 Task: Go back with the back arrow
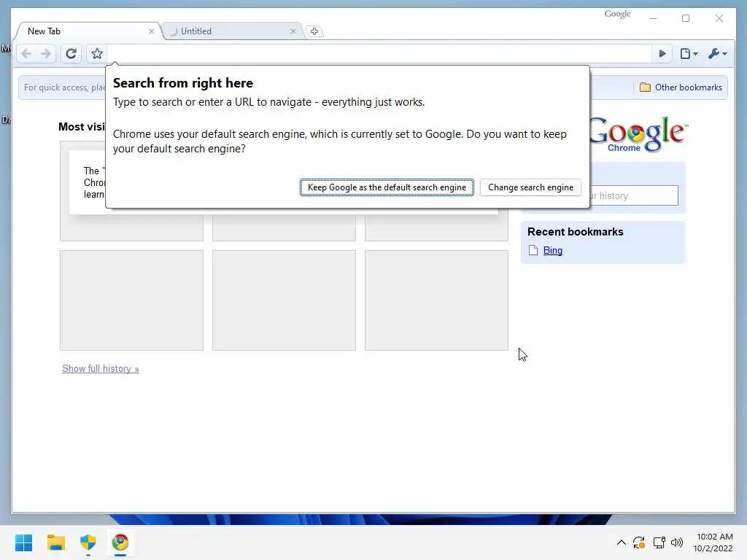pos(27,54)
